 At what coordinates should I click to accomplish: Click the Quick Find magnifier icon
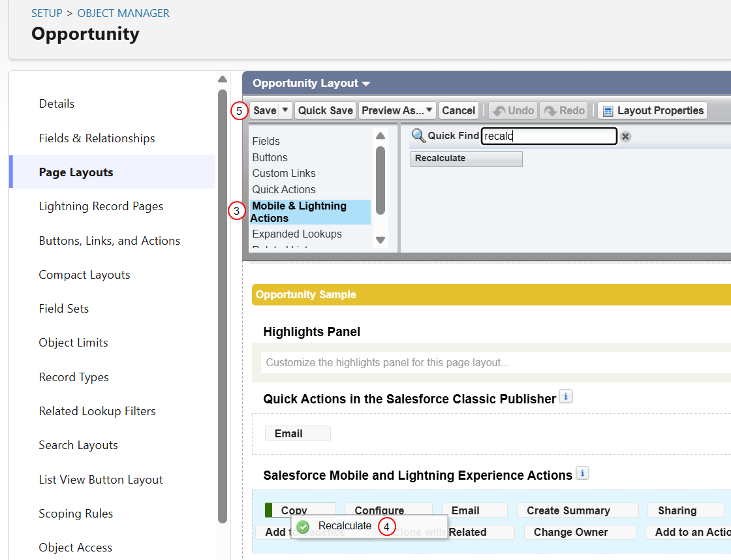coord(418,136)
